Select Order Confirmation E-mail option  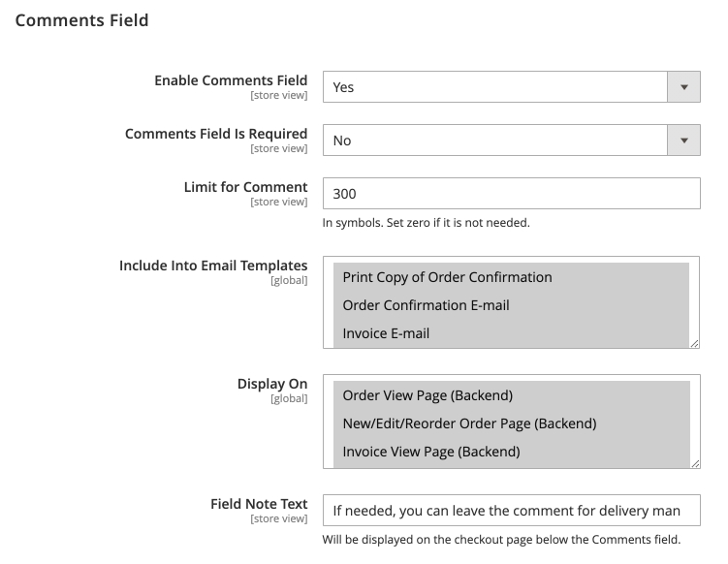pyautogui.click(x=426, y=305)
